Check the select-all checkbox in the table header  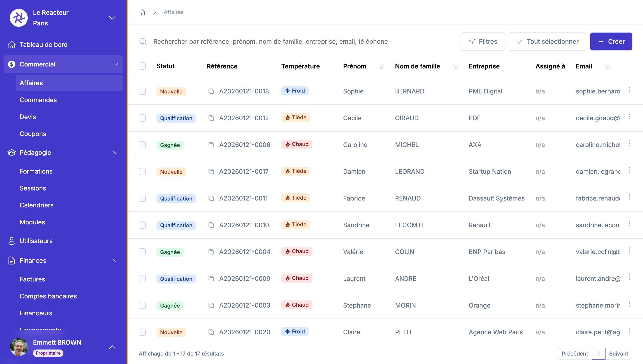click(142, 66)
